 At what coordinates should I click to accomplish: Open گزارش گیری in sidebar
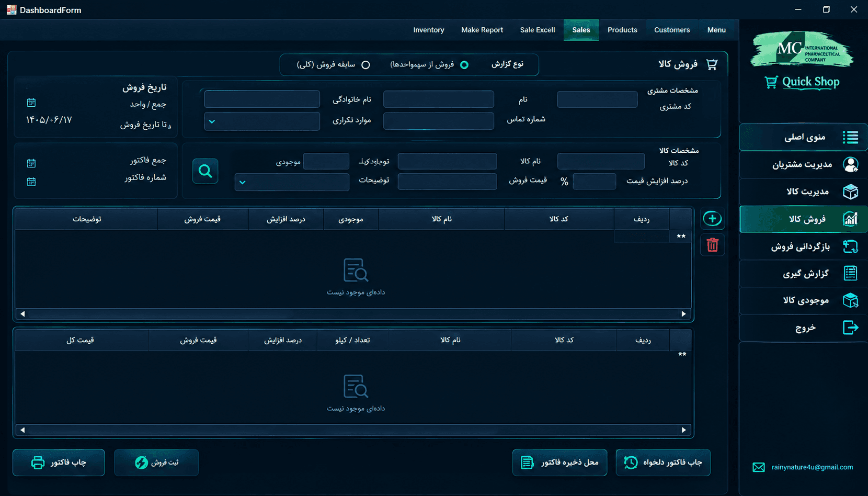[x=803, y=274]
